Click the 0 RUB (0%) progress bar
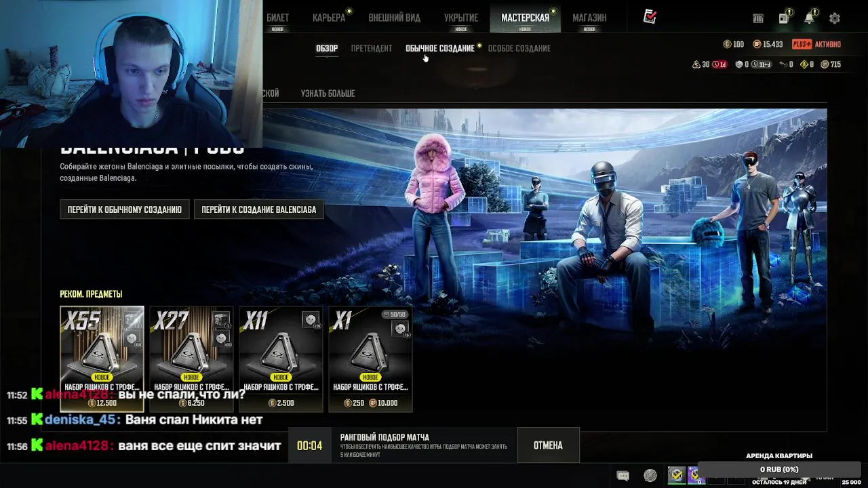 click(x=779, y=469)
